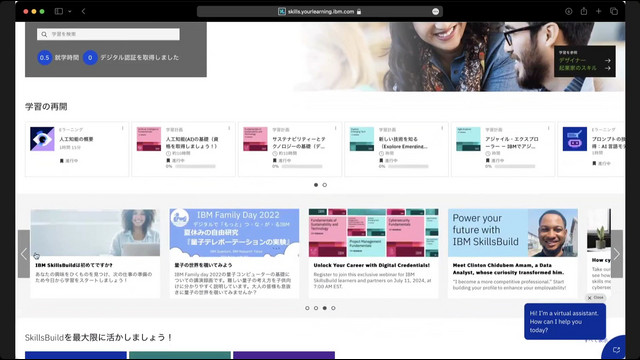Open Meet Clinton Chidubem Amam article title
The width and height of the screenshot is (640, 360).
[x=508, y=269]
